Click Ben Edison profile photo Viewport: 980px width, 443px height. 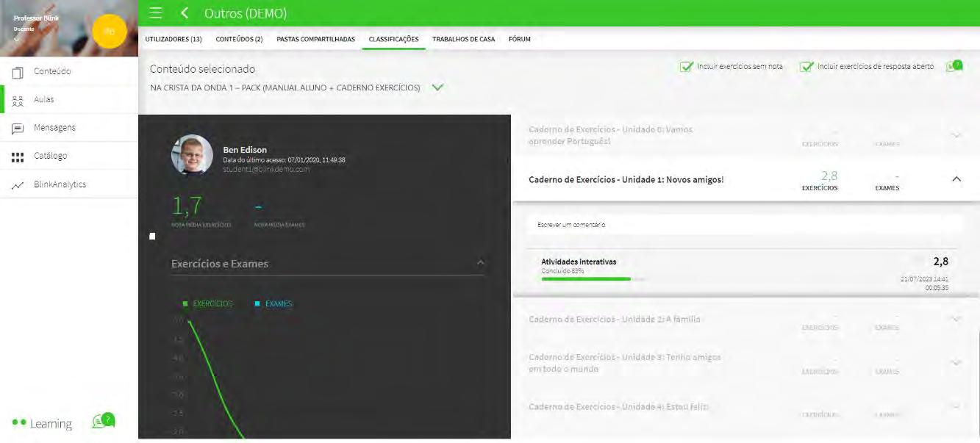click(192, 154)
